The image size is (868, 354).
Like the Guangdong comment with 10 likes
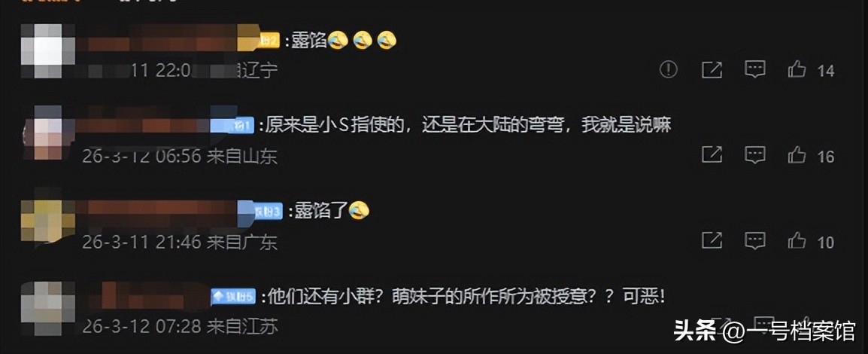pos(797,240)
